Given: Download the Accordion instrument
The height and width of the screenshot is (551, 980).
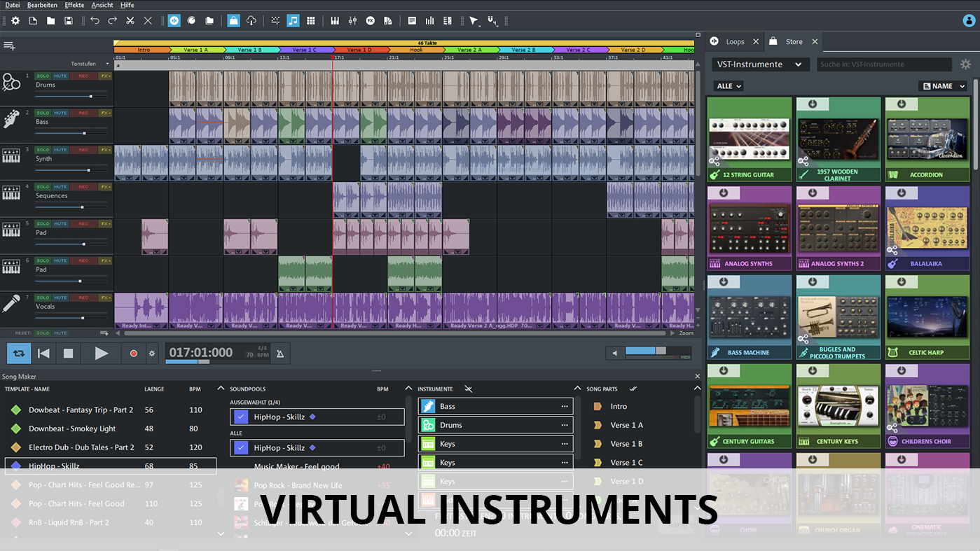Looking at the screenshot, I should click(x=902, y=104).
